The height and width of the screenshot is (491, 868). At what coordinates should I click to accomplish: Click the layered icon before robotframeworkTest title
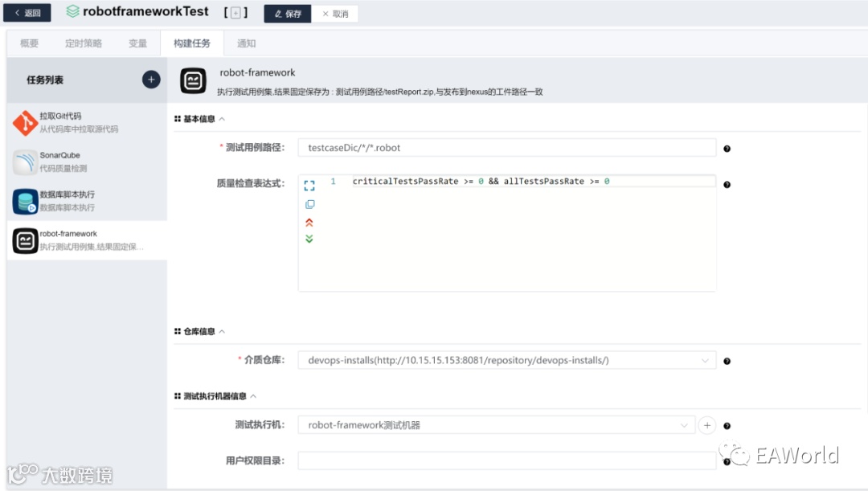(x=72, y=11)
